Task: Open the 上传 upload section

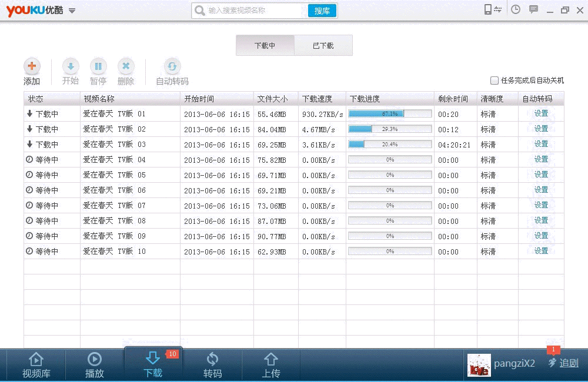Action: [270, 365]
